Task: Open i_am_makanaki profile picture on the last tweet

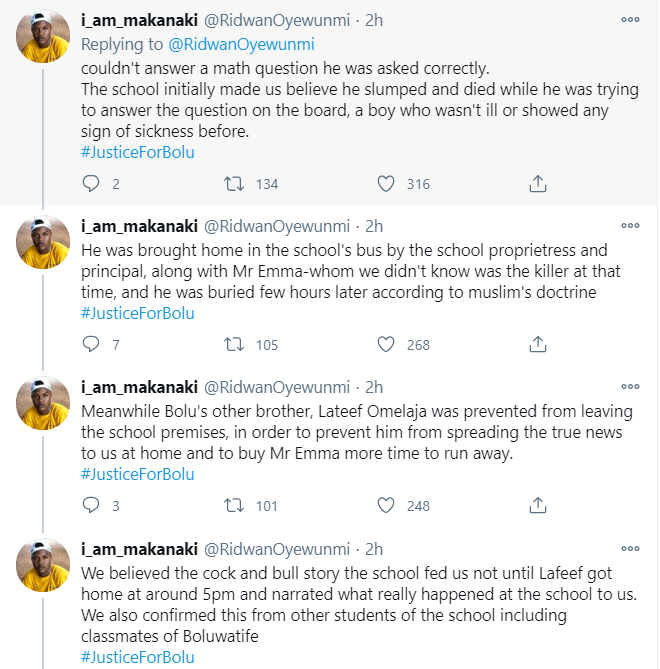Action: pyautogui.click(x=44, y=564)
